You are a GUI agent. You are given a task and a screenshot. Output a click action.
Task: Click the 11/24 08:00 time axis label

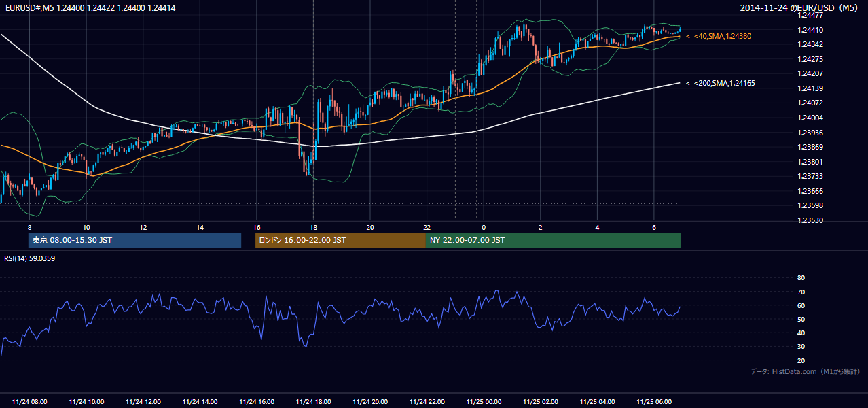(30, 402)
